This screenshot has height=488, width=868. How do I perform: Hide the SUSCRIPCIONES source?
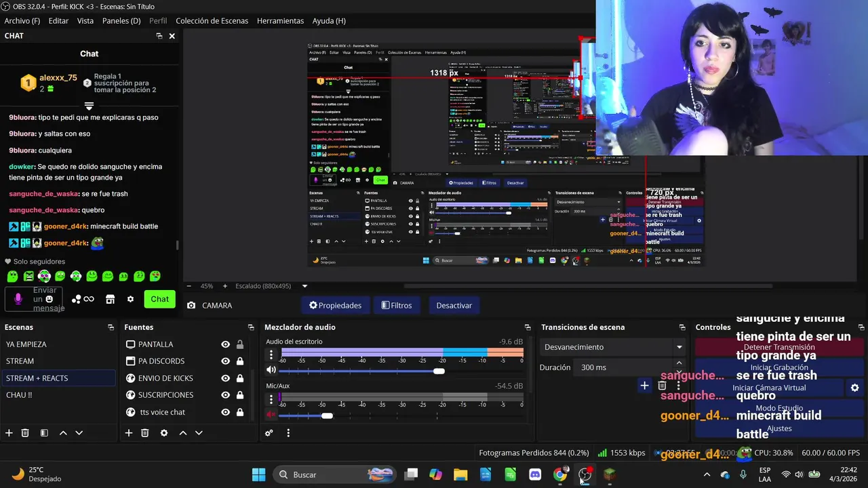click(225, 395)
